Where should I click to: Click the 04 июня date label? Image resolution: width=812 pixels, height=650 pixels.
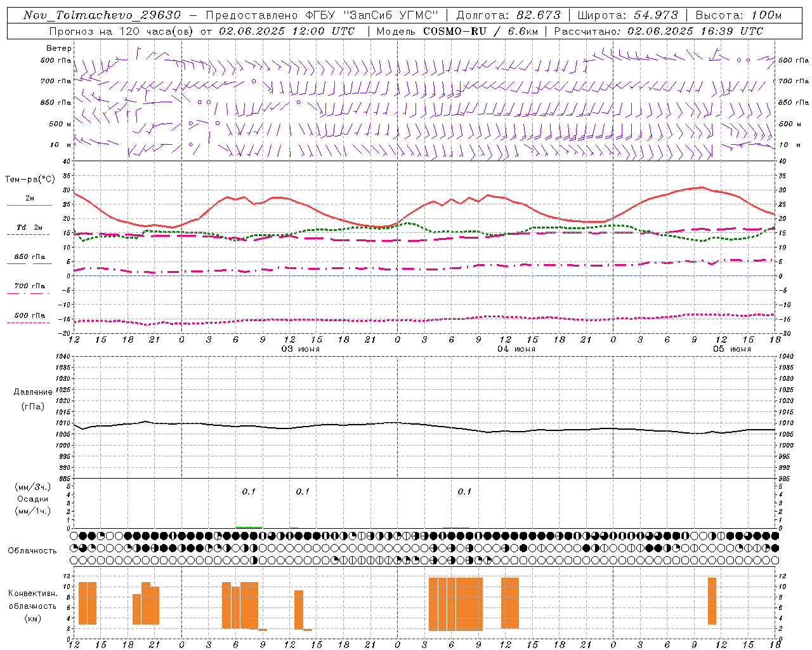(x=516, y=349)
